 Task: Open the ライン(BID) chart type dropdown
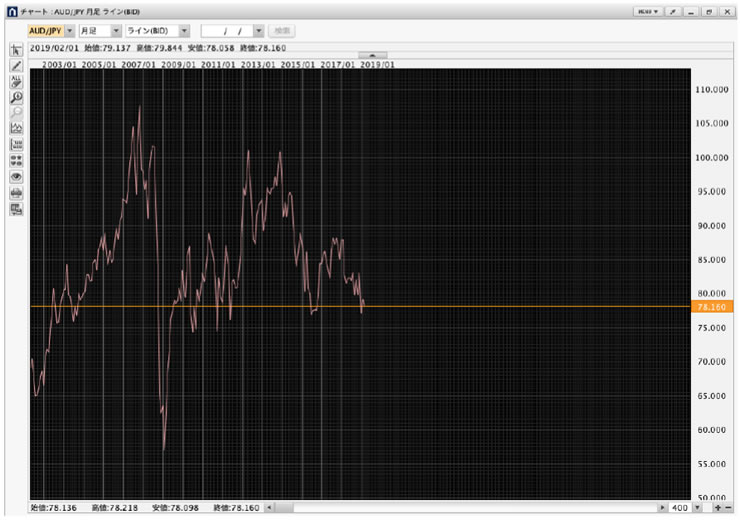(x=185, y=31)
